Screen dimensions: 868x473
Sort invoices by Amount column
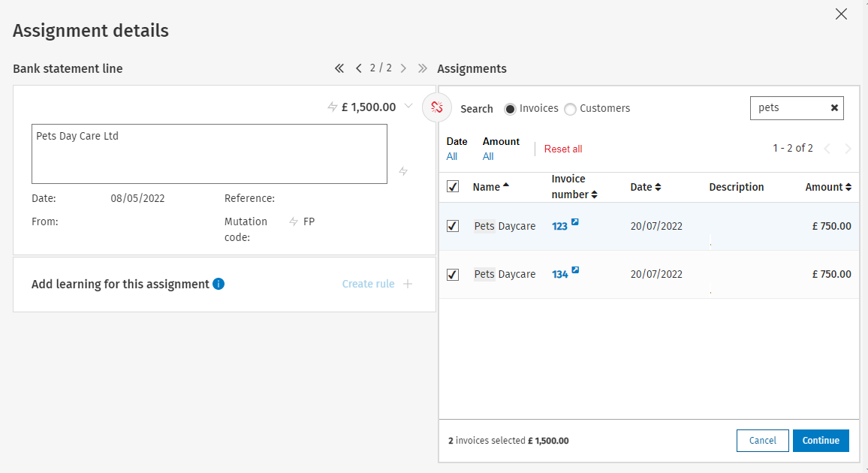[x=828, y=187]
